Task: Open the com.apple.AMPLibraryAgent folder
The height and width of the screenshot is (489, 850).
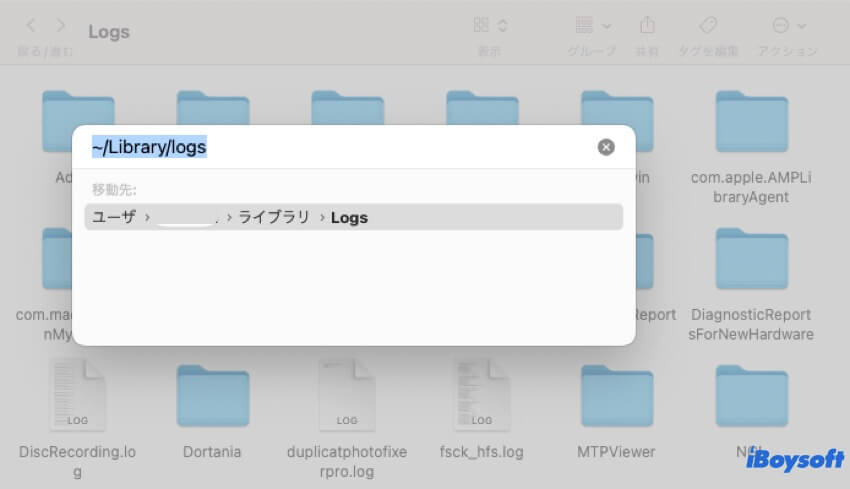Action: [751, 122]
